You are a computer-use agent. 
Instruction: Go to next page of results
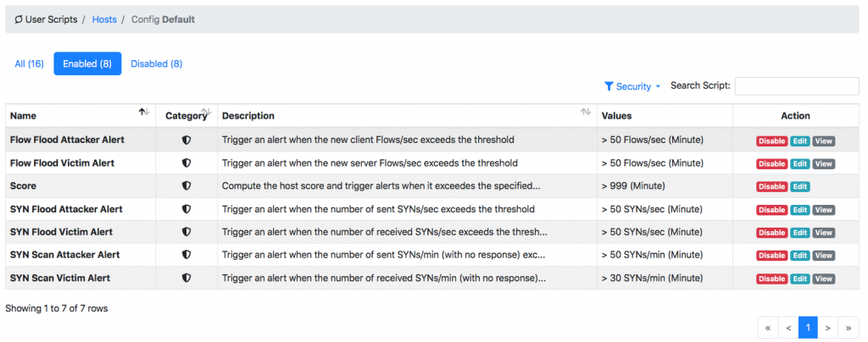click(827, 328)
